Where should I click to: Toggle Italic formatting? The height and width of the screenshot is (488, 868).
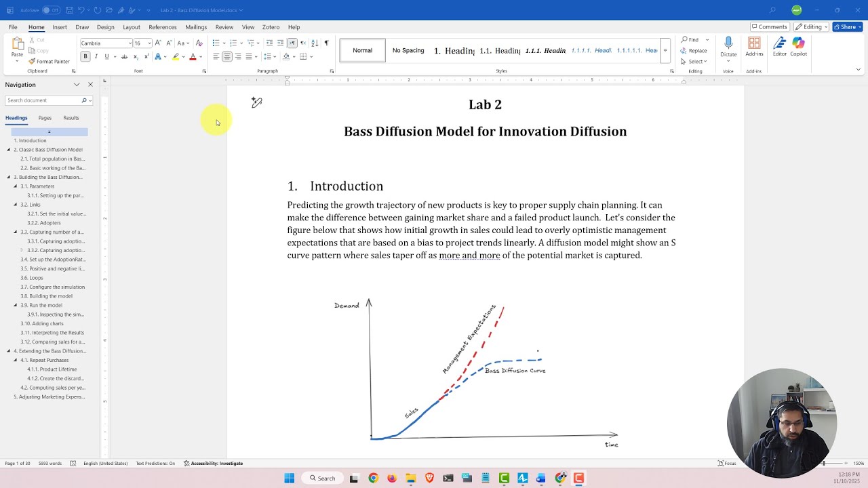[x=96, y=56]
